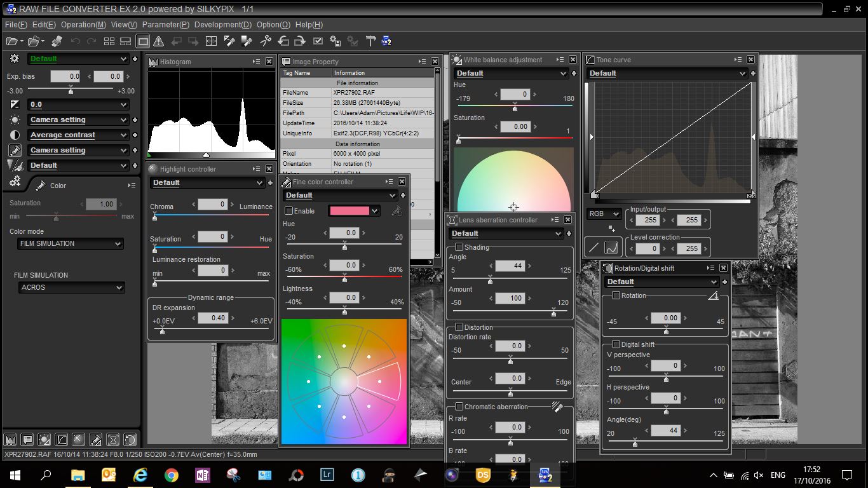Click the add taste button beside White balance Default
This screenshot has width=868, height=488.
point(573,73)
